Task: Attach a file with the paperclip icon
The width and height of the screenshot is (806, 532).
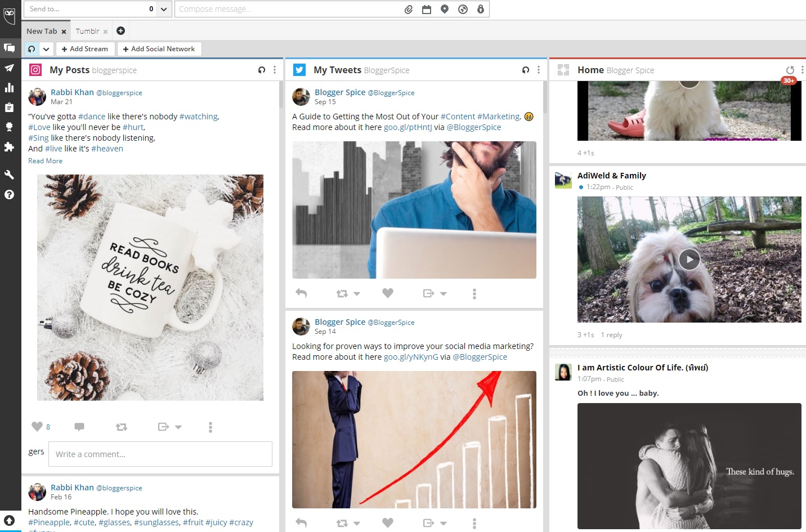Action: click(409, 9)
